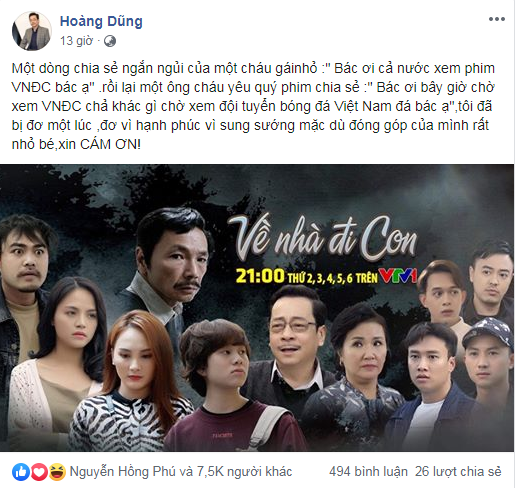Click the 21:00 broadcast time in poster

click(260, 276)
